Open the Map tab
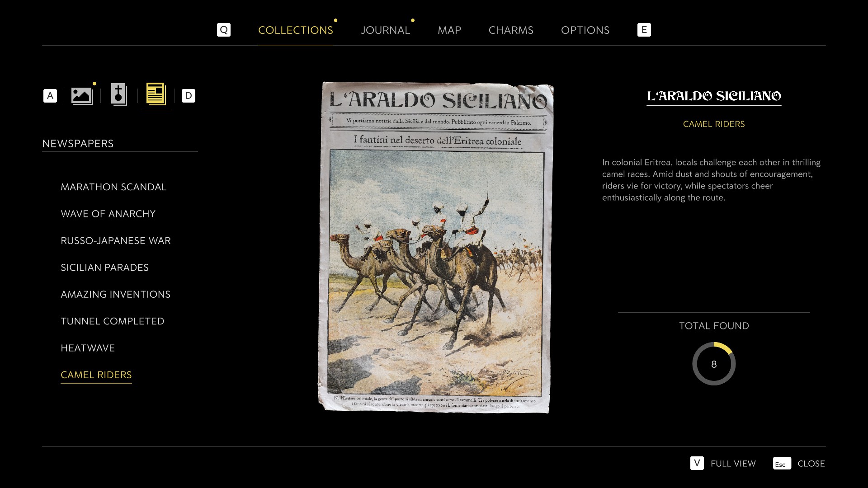 tap(449, 30)
